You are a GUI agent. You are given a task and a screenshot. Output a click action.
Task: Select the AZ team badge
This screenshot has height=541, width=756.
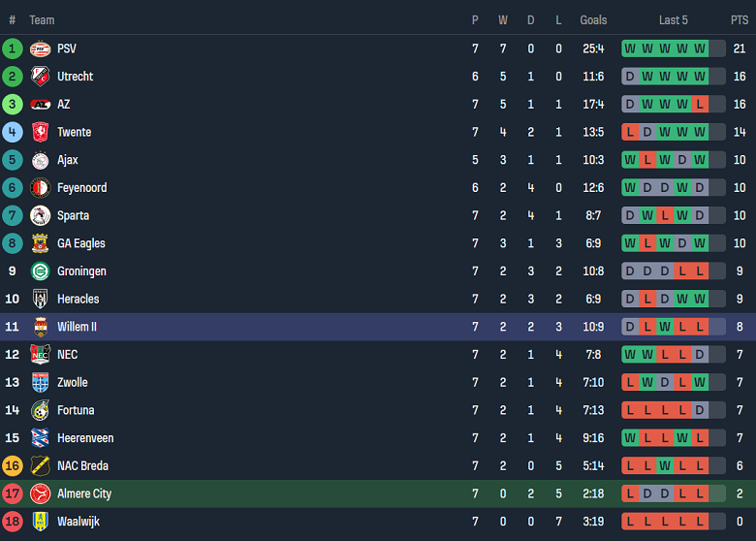40,105
